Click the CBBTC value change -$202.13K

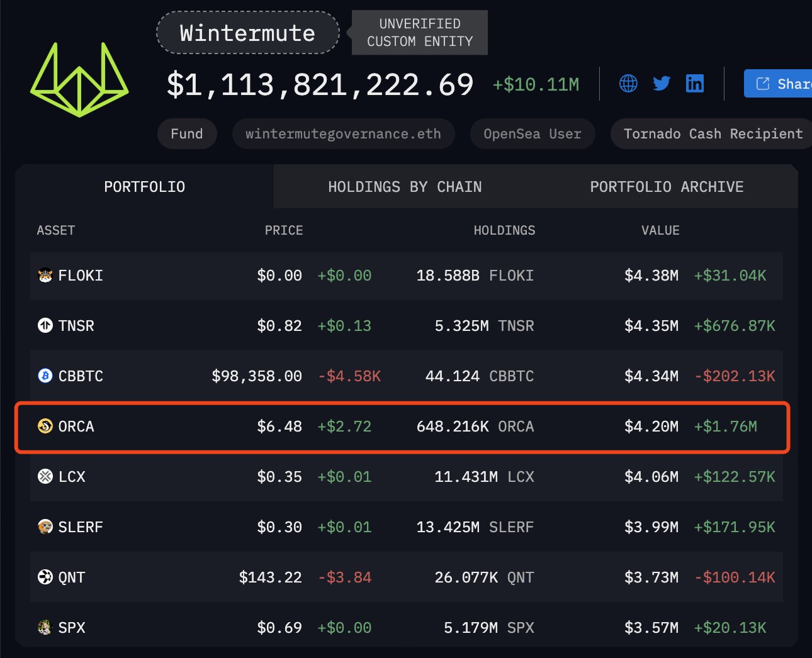point(735,376)
